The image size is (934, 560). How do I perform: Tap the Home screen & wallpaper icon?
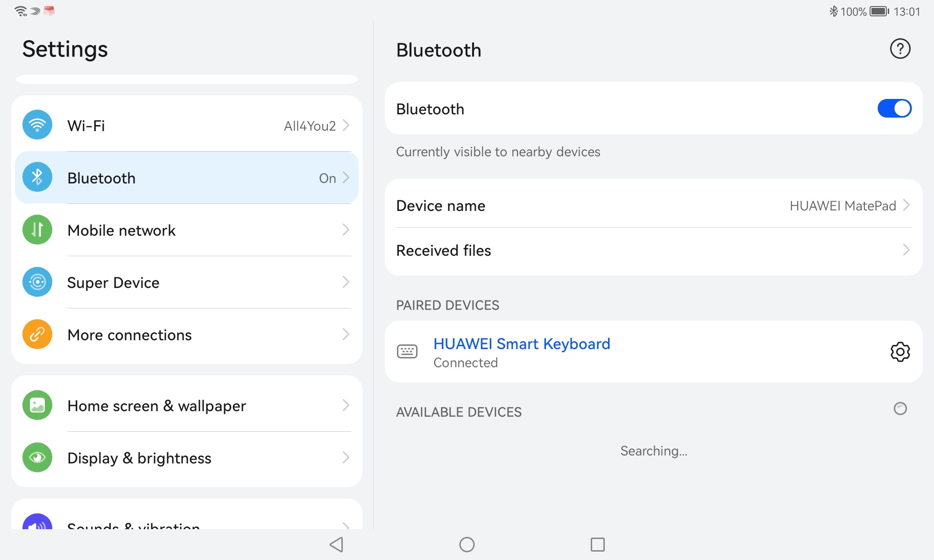[37, 405]
